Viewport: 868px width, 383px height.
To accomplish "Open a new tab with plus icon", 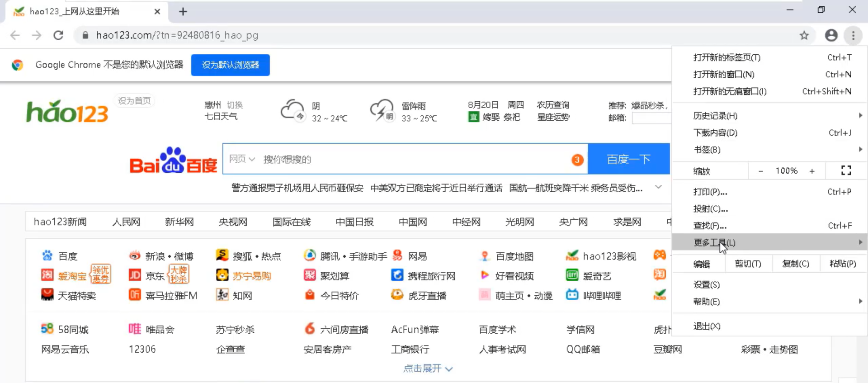I will pyautogui.click(x=183, y=12).
